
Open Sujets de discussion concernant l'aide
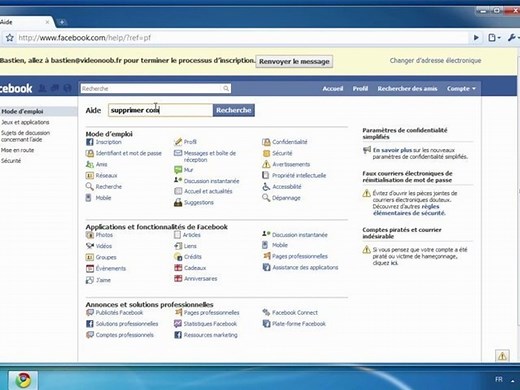point(26,136)
